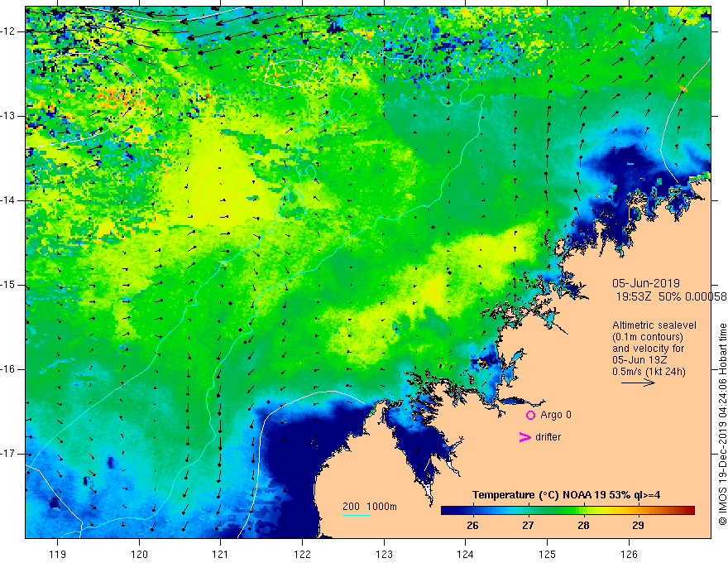The height and width of the screenshot is (563, 728).
Task: Click the "19:53Z 50% 0.00058" text
Action: coord(672,296)
